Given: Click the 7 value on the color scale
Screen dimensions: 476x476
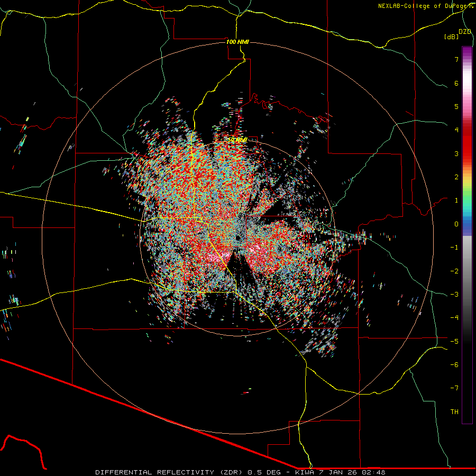Looking at the screenshot, I should [x=456, y=59].
